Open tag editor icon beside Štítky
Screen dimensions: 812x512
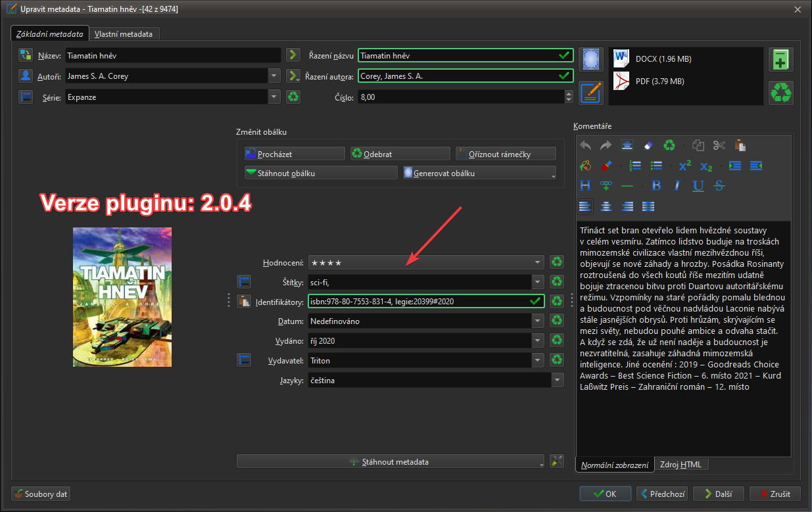pyautogui.click(x=244, y=282)
